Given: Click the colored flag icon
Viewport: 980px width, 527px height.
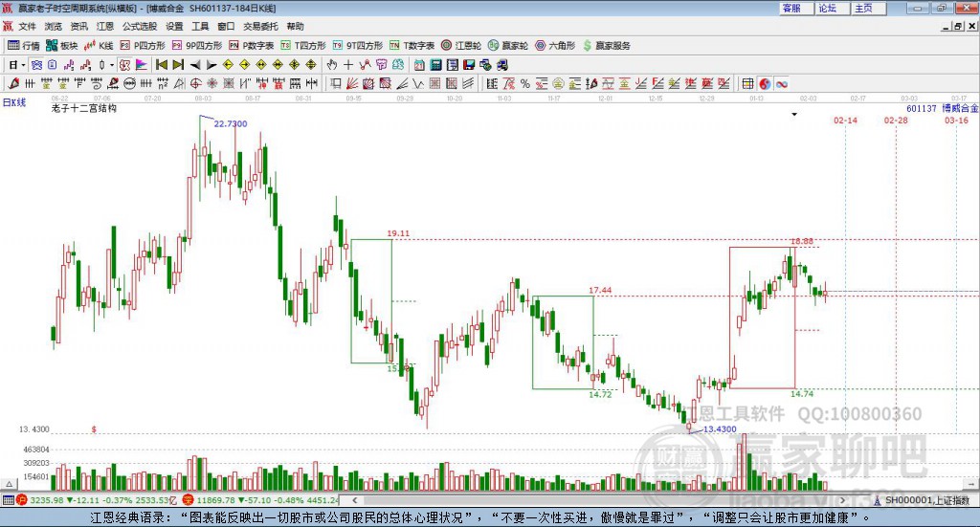Looking at the screenshot, I should (x=142, y=65).
